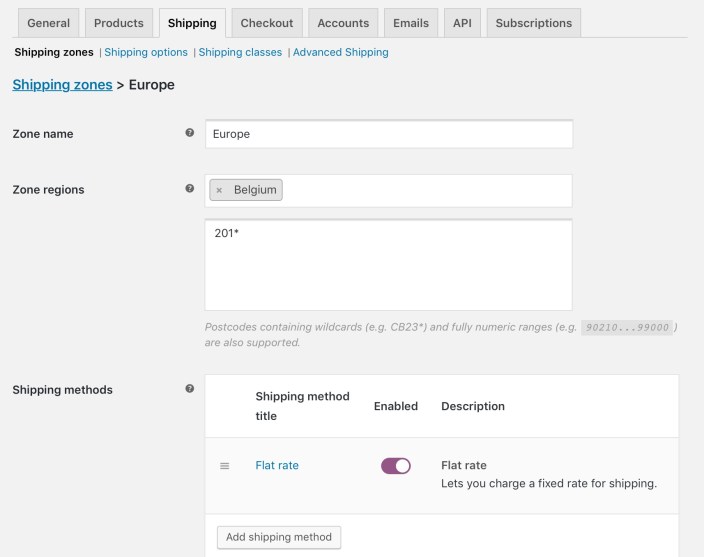Click the Shipping method title column header

point(302,406)
